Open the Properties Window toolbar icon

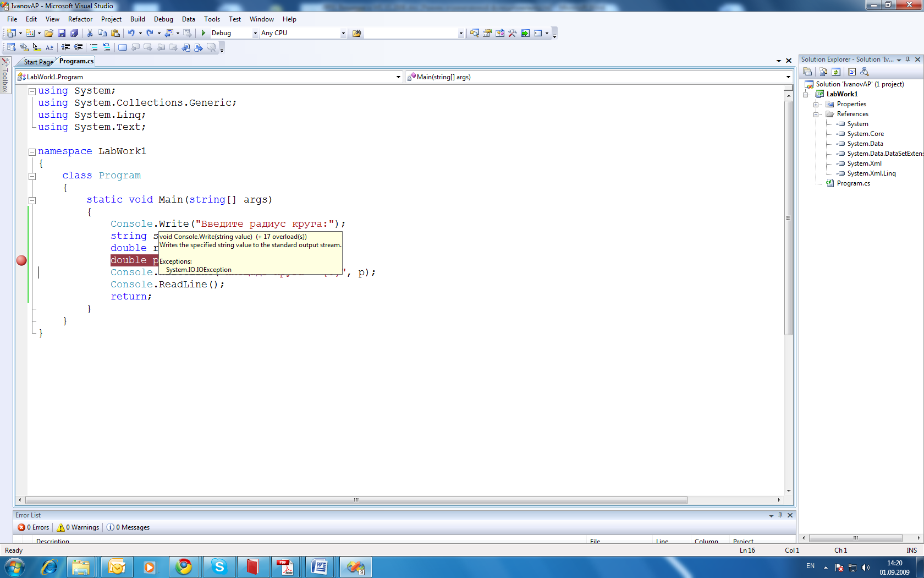tap(487, 33)
